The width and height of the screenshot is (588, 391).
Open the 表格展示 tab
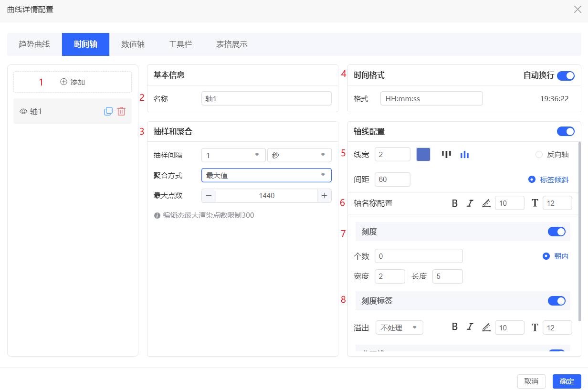click(x=231, y=44)
